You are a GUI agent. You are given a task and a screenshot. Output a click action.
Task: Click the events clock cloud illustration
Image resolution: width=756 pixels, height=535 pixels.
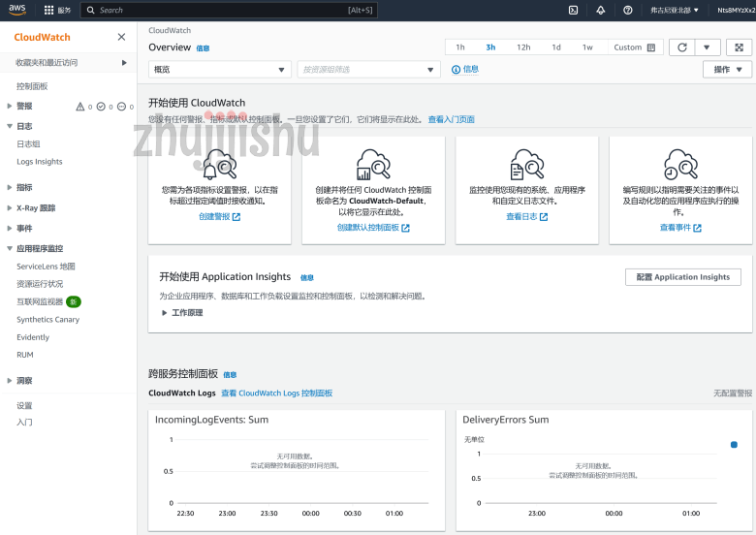click(680, 164)
